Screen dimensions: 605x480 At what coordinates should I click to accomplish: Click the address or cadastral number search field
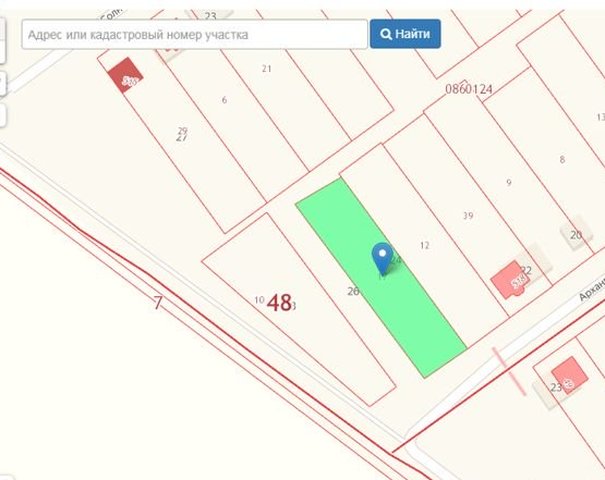tap(194, 34)
